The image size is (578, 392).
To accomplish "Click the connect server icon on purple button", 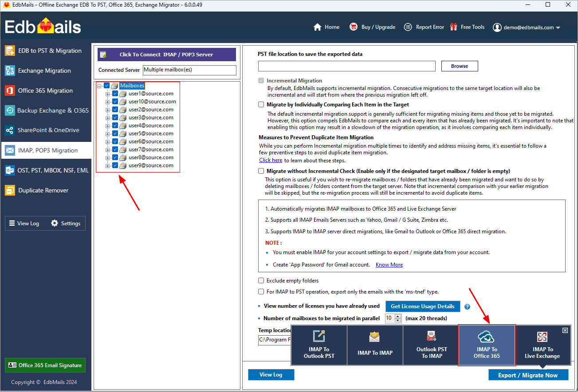I will coord(103,55).
